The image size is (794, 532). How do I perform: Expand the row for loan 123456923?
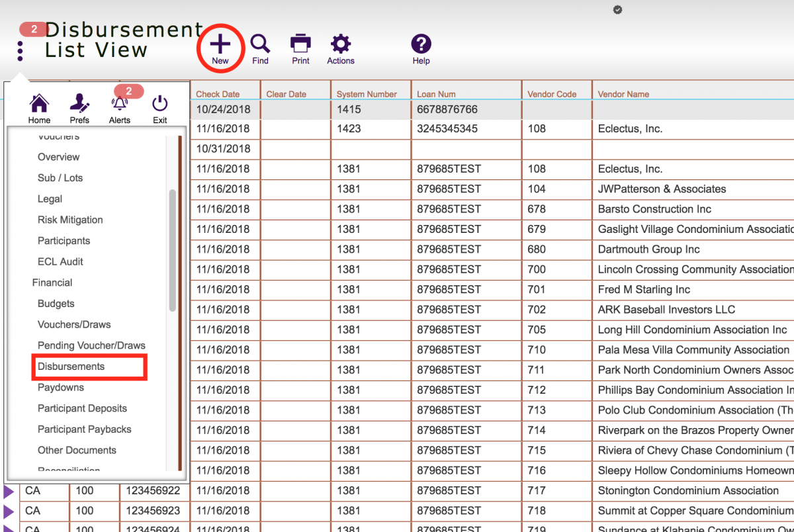pyautogui.click(x=9, y=510)
